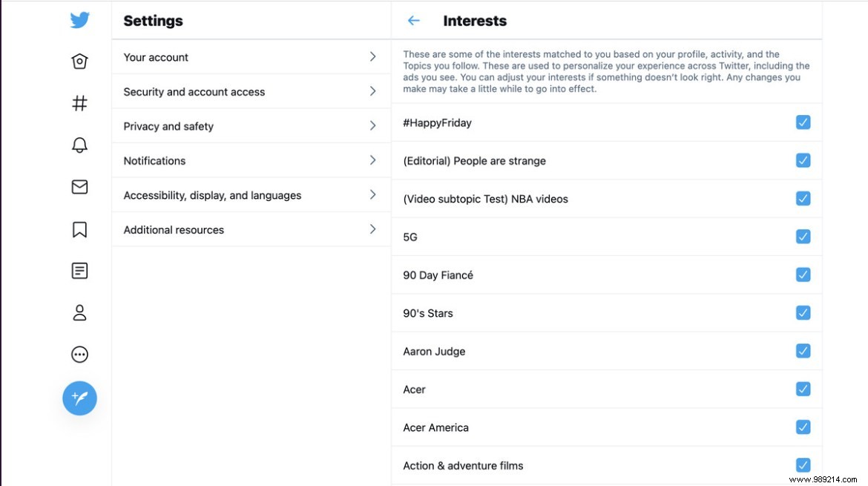Expand the Additional resources section

coord(250,229)
